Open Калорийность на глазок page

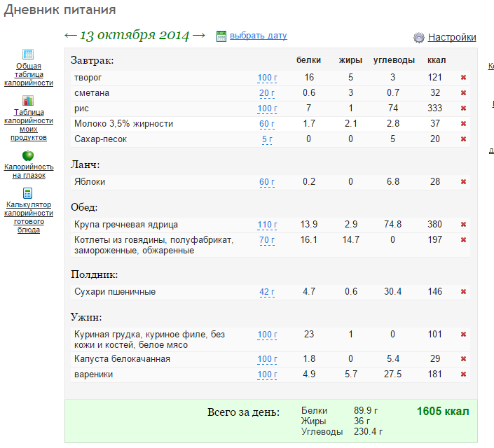29,171
